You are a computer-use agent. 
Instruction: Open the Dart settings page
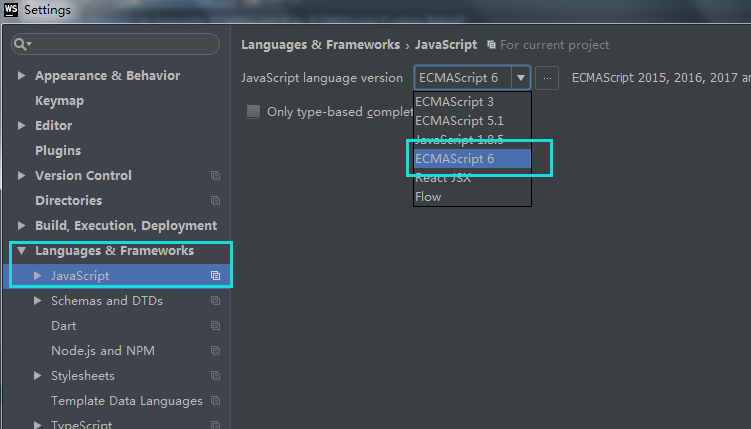click(x=63, y=326)
